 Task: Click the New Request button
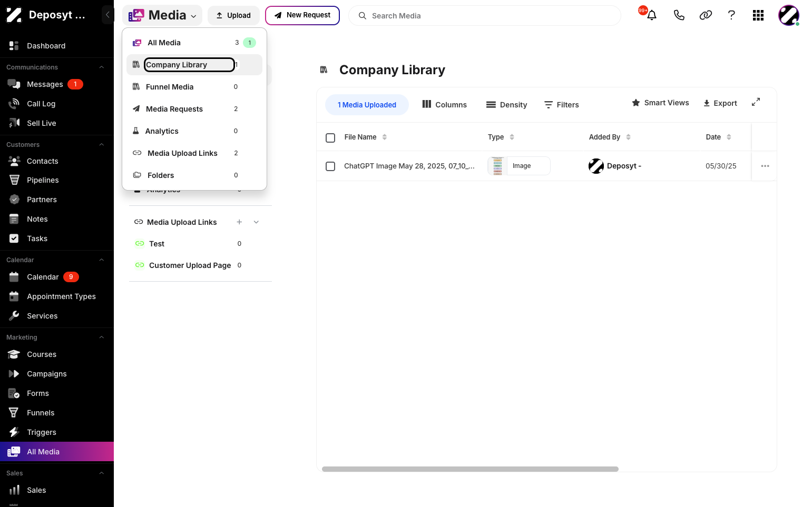[302, 15]
